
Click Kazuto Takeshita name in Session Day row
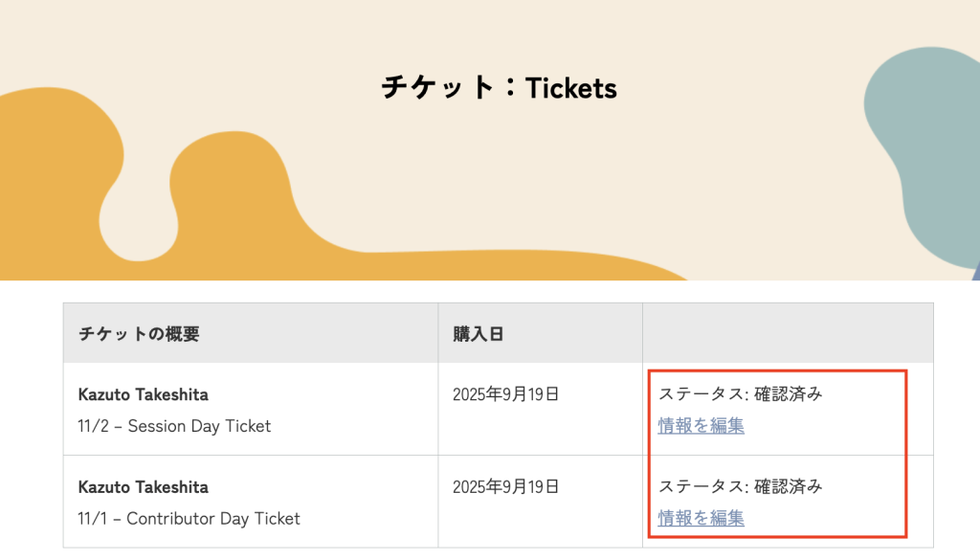144,395
